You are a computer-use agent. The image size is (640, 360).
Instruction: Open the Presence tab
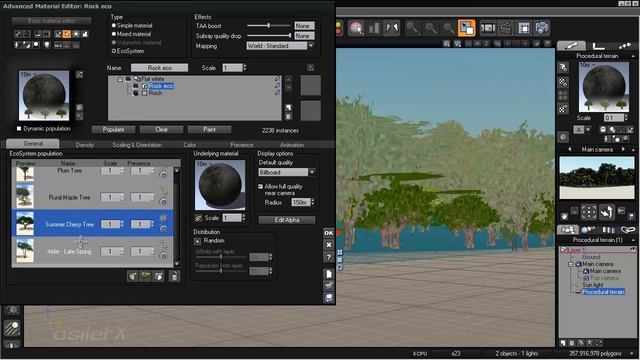[x=242, y=145]
